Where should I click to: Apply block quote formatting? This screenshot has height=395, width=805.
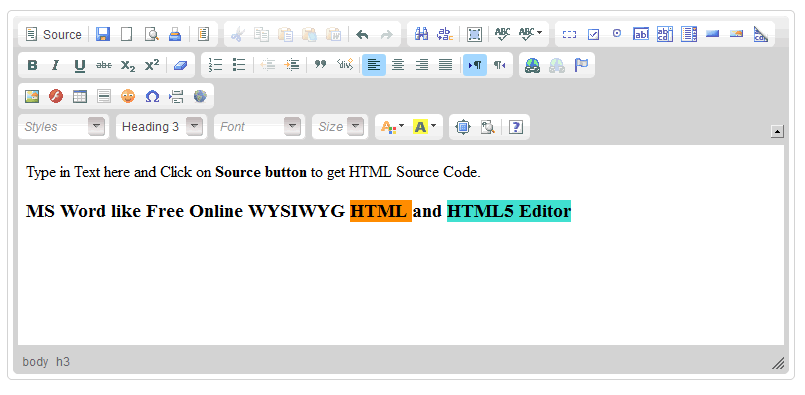click(x=320, y=65)
